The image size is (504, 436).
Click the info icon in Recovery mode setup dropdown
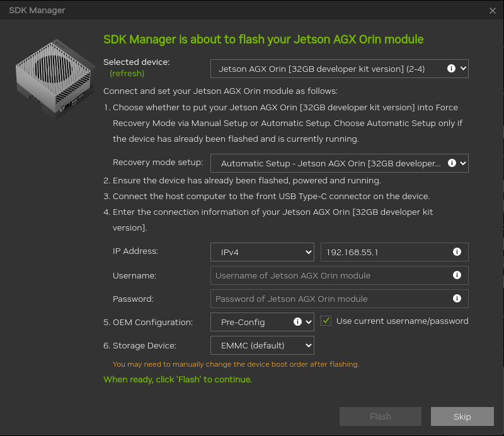[x=452, y=163]
